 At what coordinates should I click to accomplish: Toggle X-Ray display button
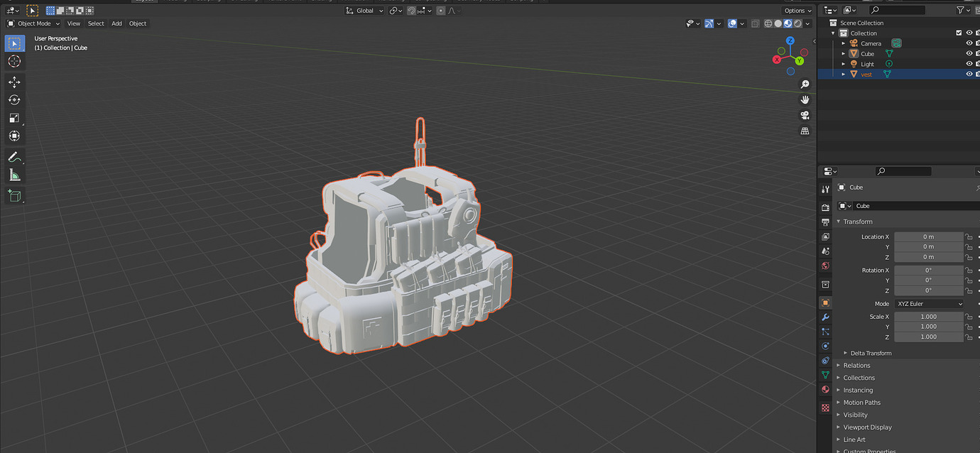[756, 23]
